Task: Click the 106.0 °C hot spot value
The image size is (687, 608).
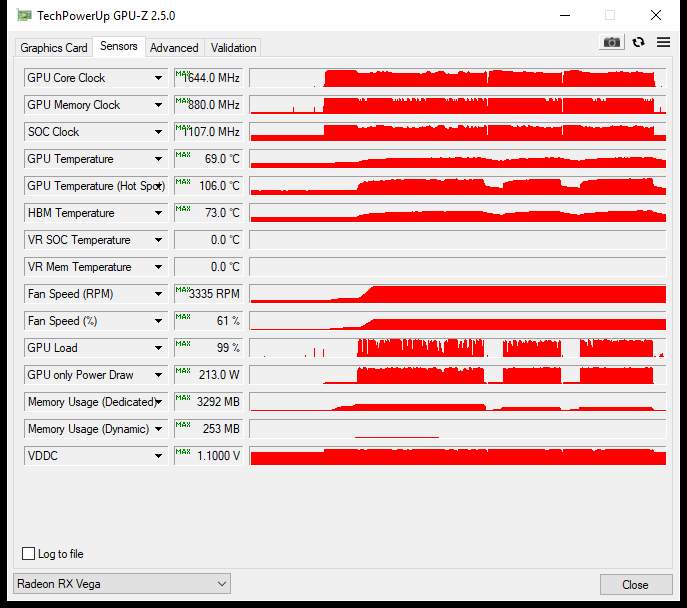Action: point(209,186)
